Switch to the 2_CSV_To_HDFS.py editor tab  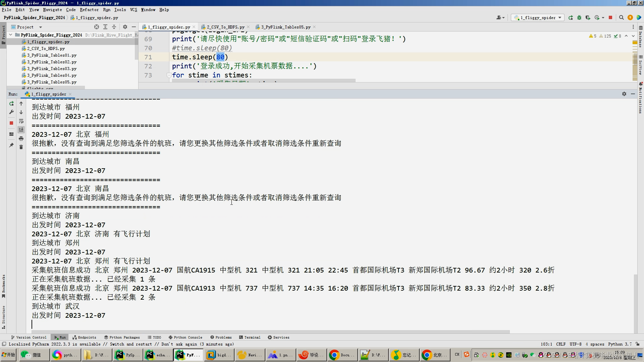click(x=225, y=27)
